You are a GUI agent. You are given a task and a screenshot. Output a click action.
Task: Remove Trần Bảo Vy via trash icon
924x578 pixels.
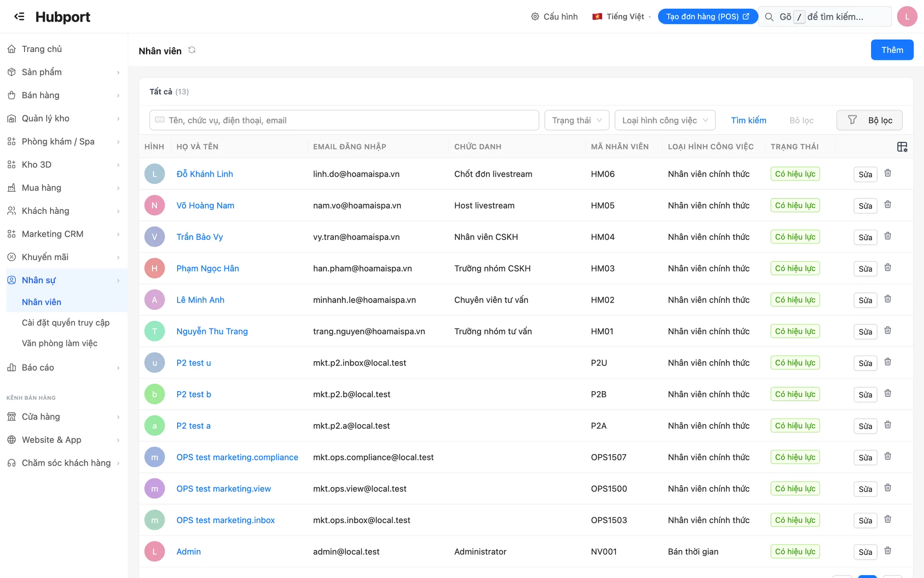pos(888,236)
